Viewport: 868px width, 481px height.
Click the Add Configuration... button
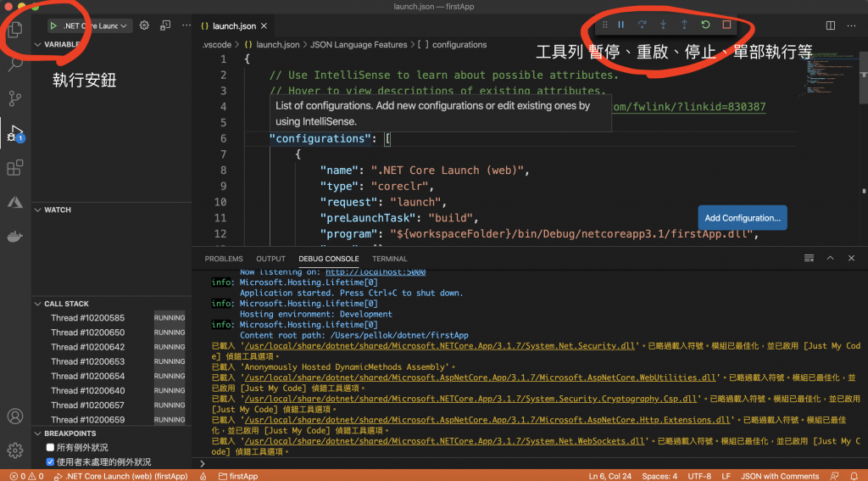(743, 218)
